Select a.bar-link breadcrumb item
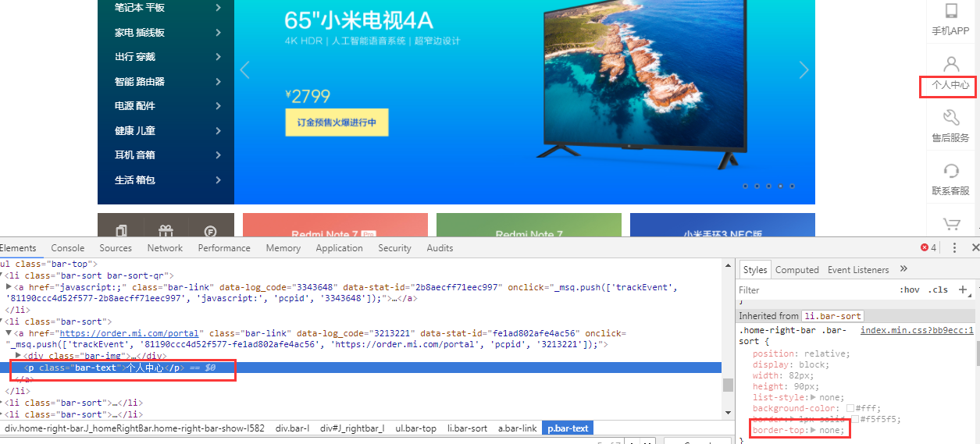 pos(517,428)
